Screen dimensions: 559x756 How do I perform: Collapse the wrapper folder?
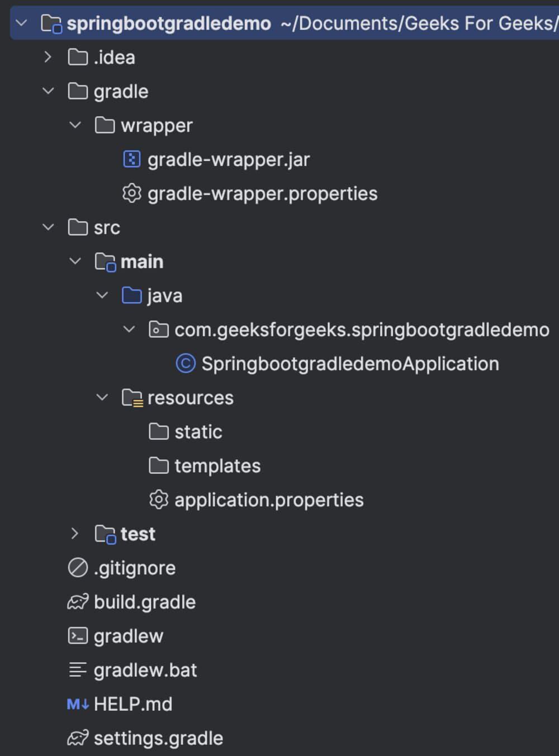pyautogui.click(x=75, y=125)
